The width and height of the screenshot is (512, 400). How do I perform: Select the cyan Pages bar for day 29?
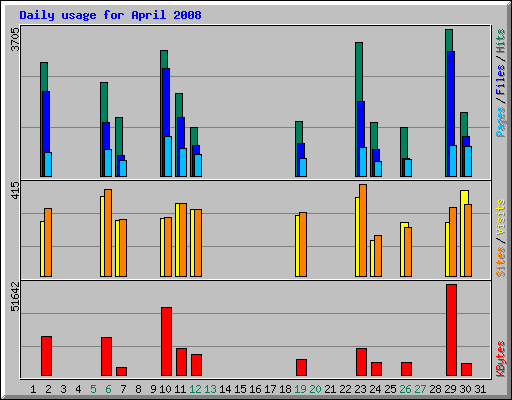(453, 161)
